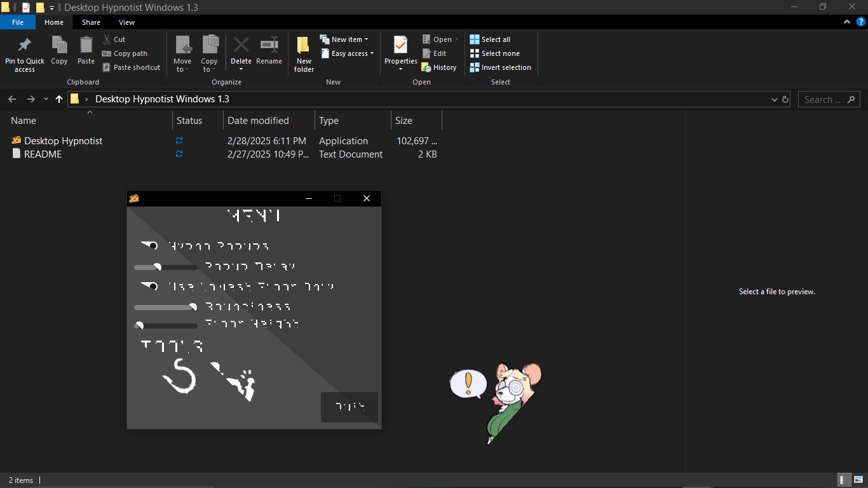Create a New folder from the ribbon
Image resolution: width=868 pixels, height=488 pixels.
click(304, 54)
